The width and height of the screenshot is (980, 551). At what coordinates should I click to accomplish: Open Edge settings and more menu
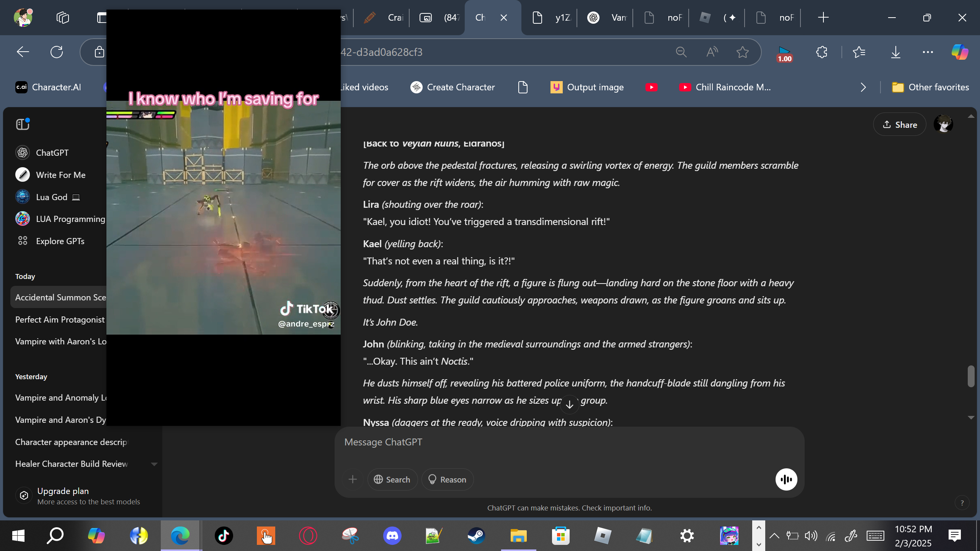click(x=928, y=52)
